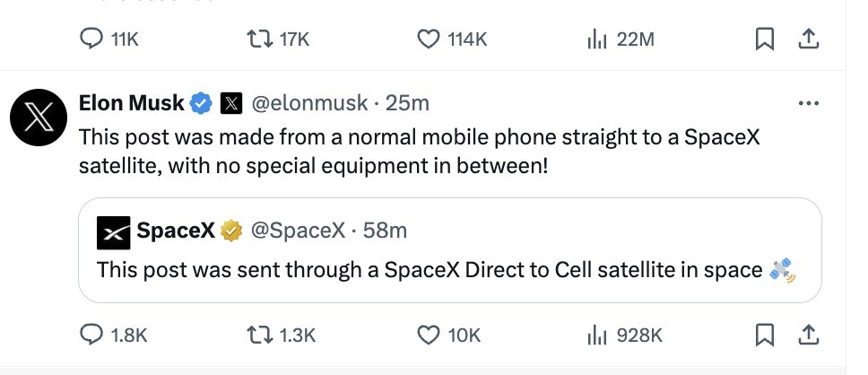Reply to the post with 11K replies
The height and width of the screenshot is (375, 868).
pyautogui.click(x=93, y=39)
